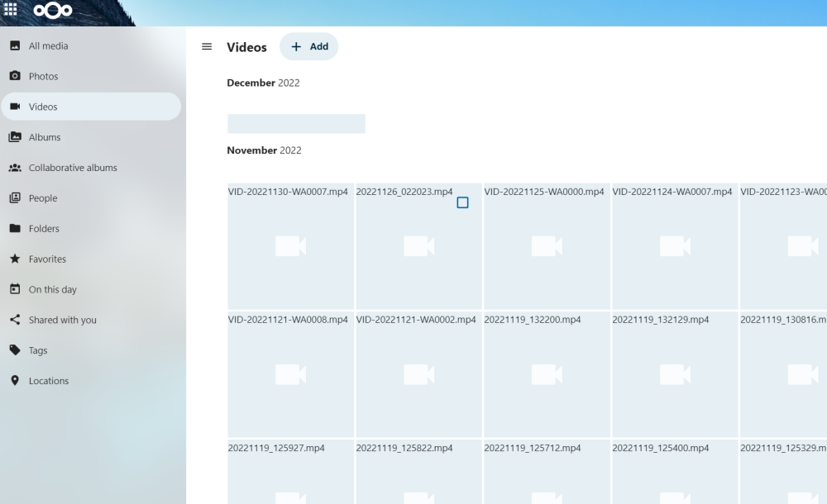Open the December 2022 placeholder thumbnail
This screenshot has width=827, height=504.
[x=296, y=124]
